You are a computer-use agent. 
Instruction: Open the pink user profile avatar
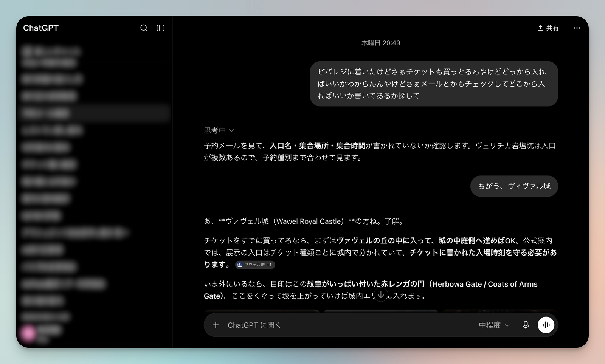(28, 333)
